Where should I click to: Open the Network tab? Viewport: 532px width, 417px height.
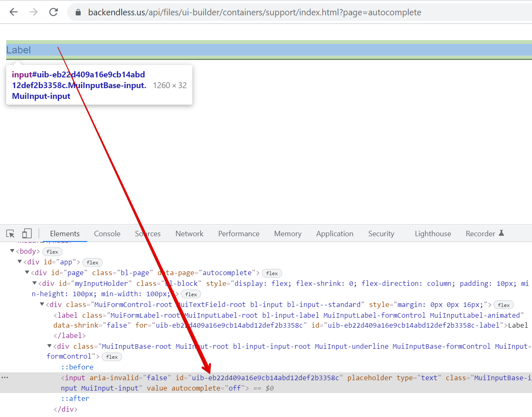[189, 234]
